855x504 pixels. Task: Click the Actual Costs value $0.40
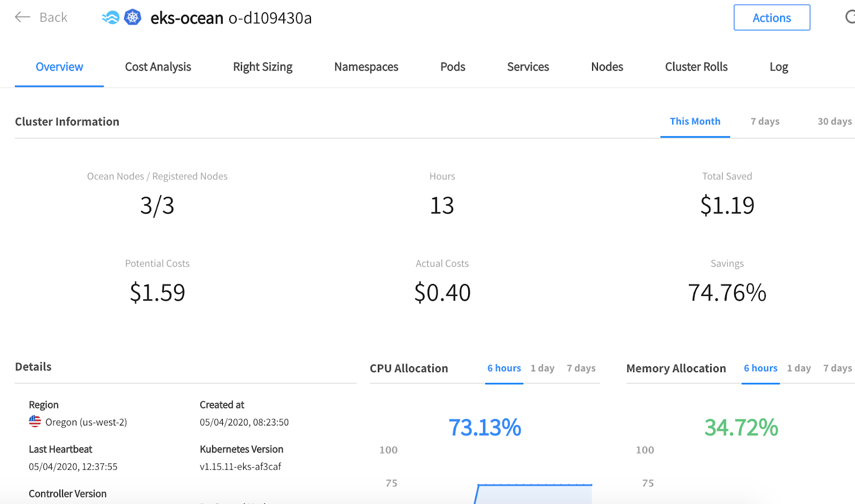tap(442, 293)
